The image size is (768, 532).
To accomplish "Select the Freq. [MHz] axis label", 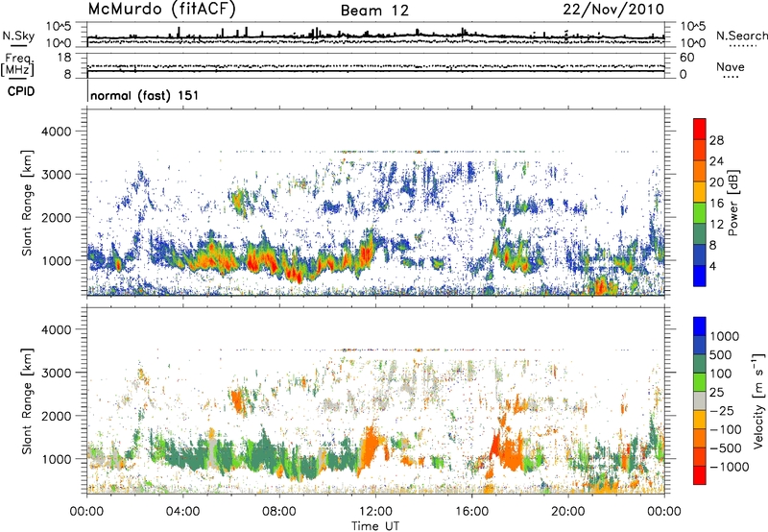I will pos(18,65).
